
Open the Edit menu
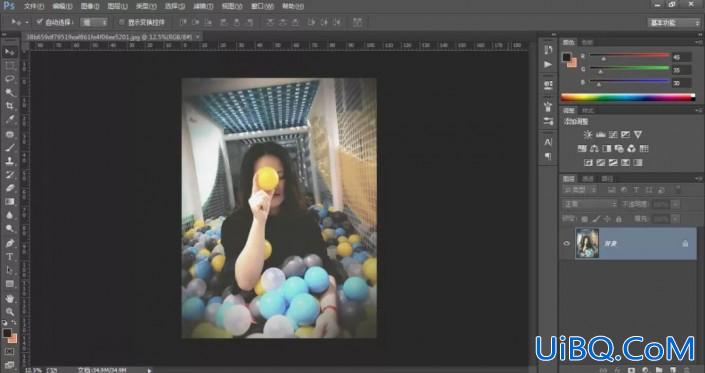pyautogui.click(x=62, y=6)
